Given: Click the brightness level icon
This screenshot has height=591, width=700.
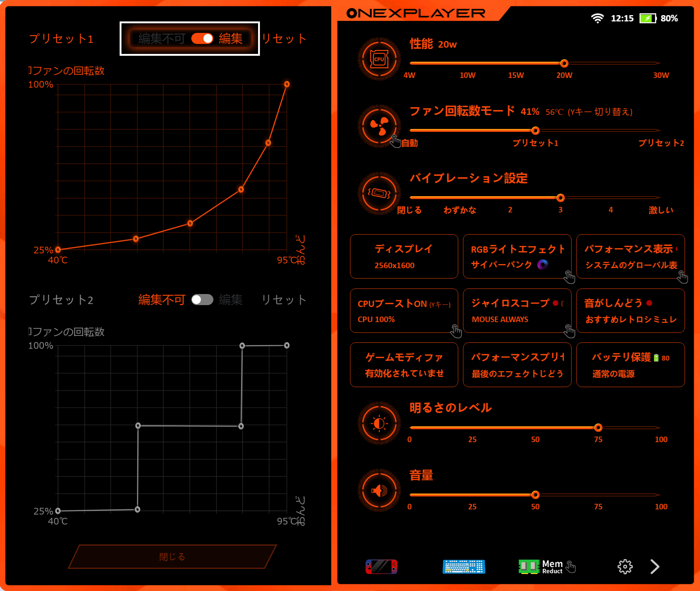Looking at the screenshot, I should click(x=379, y=423).
